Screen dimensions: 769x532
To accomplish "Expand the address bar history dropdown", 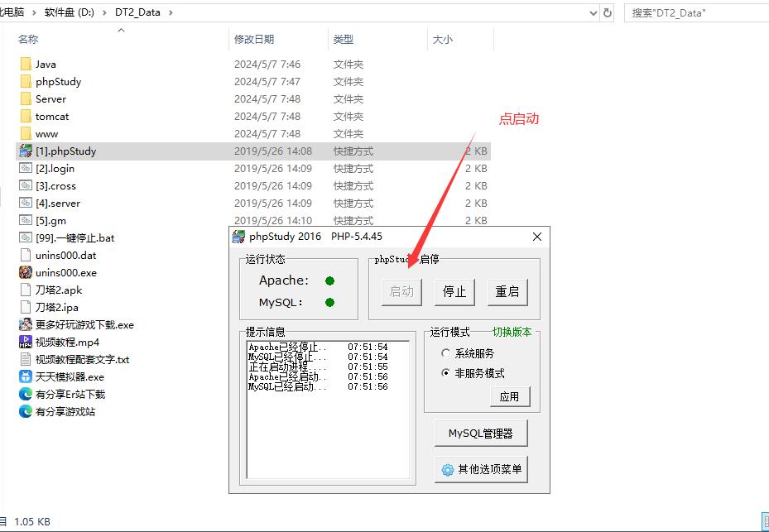I will point(593,13).
